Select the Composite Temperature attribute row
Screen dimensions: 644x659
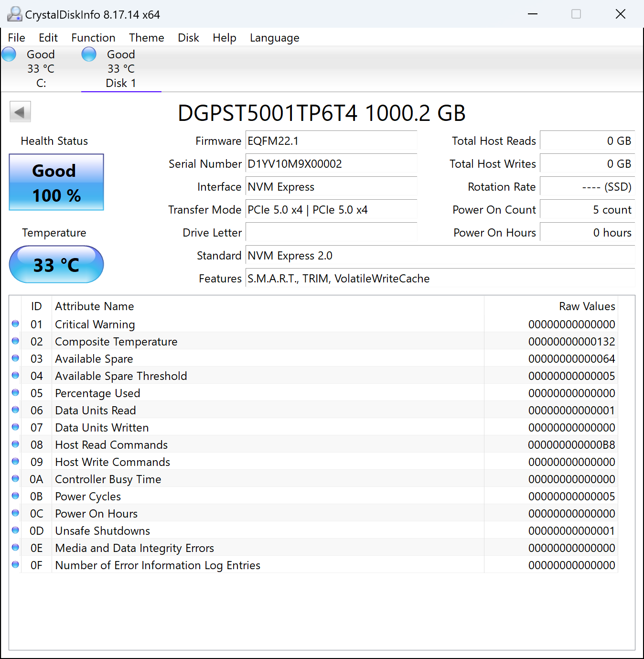(x=268, y=341)
